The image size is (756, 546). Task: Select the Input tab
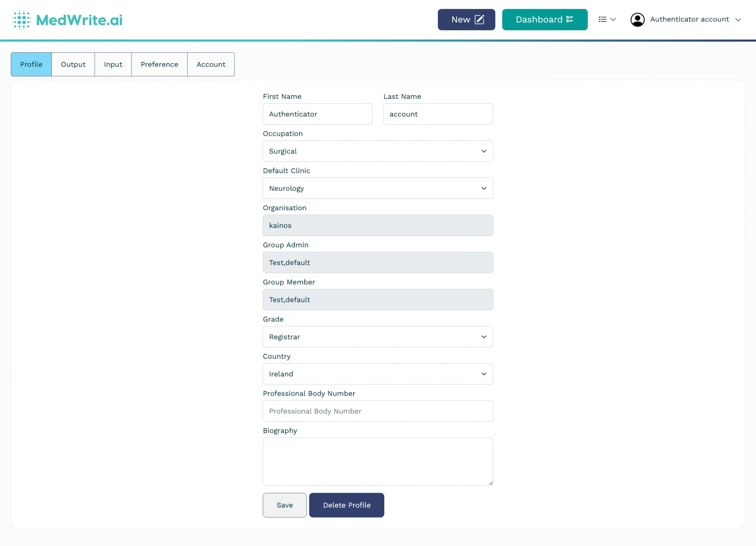tap(113, 64)
